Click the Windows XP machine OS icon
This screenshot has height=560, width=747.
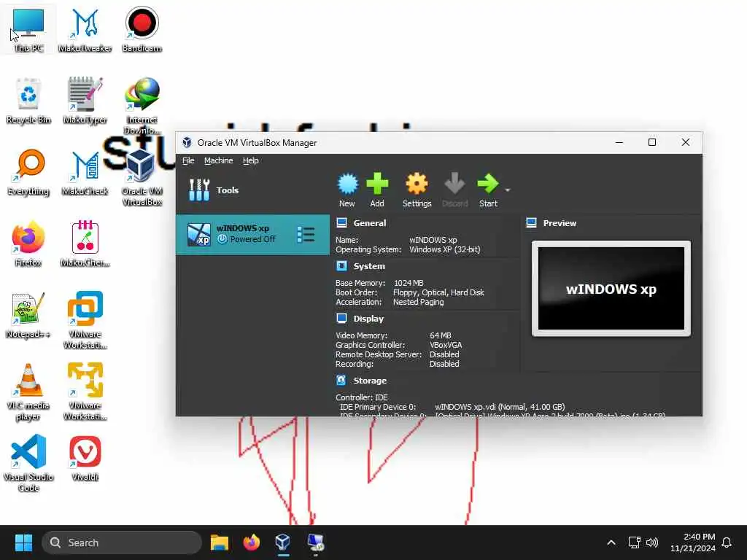(x=198, y=234)
